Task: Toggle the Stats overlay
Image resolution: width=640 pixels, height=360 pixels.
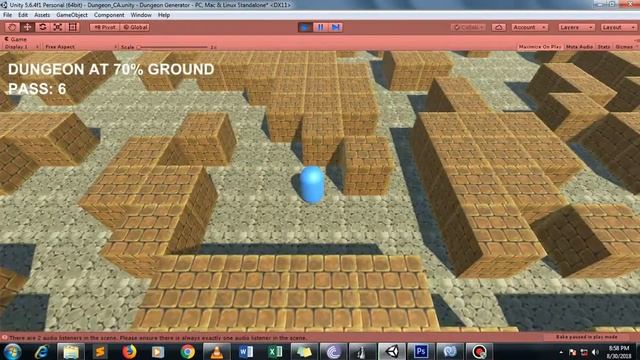Action: (x=604, y=47)
